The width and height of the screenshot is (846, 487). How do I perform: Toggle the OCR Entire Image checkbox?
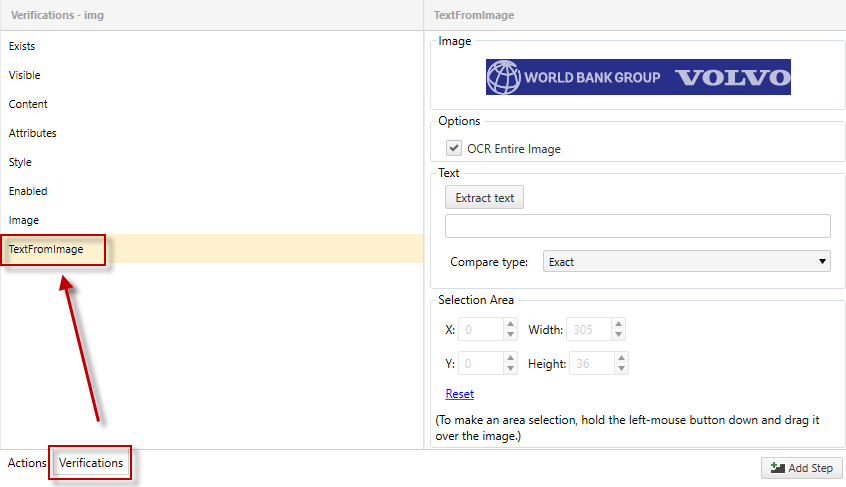[x=454, y=148]
